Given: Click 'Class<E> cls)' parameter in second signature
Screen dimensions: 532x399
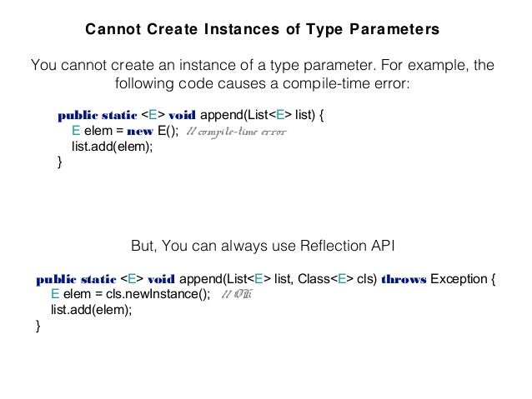Looking at the screenshot, I should point(337,279).
